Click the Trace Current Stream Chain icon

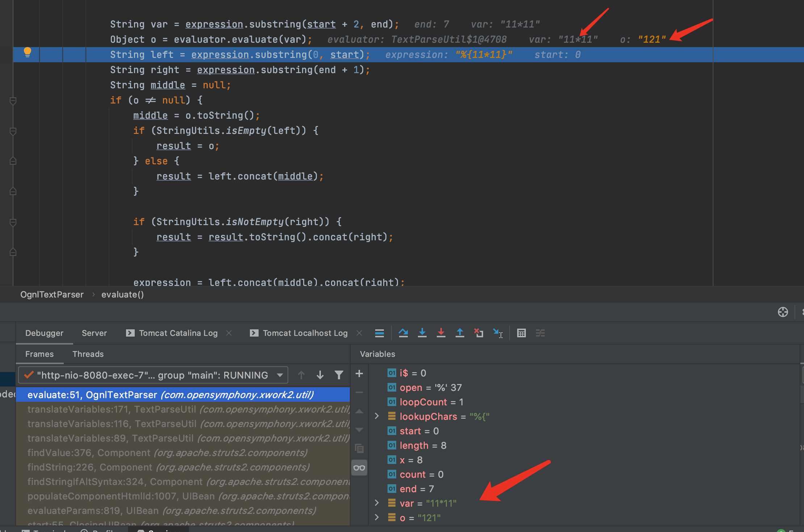(x=540, y=333)
